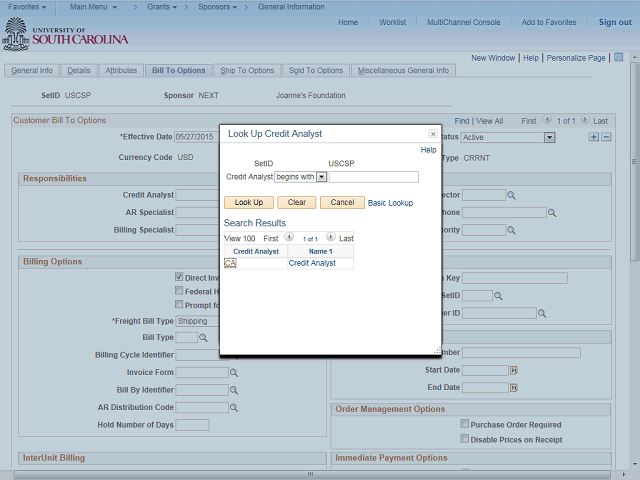Open the Invoice Form lookup icon
The width and height of the screenshot is (640, 480).
click(x=234, y=373)
